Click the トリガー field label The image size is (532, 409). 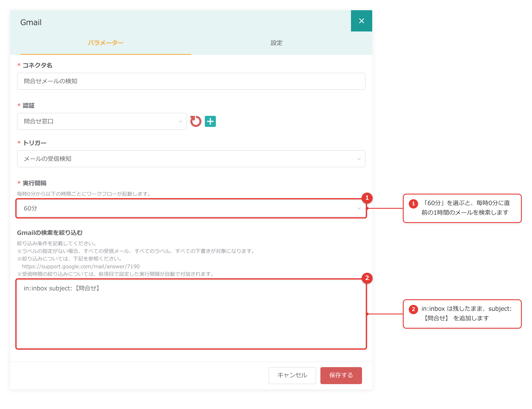(x=35, y=143)
